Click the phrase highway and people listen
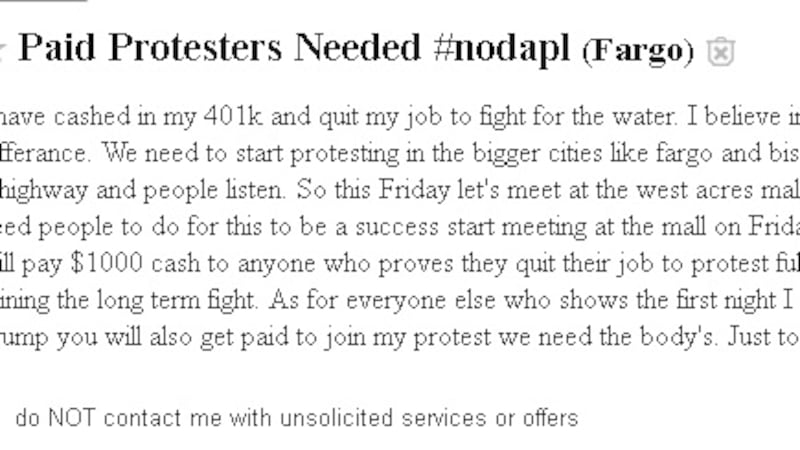 coord(143,190)
